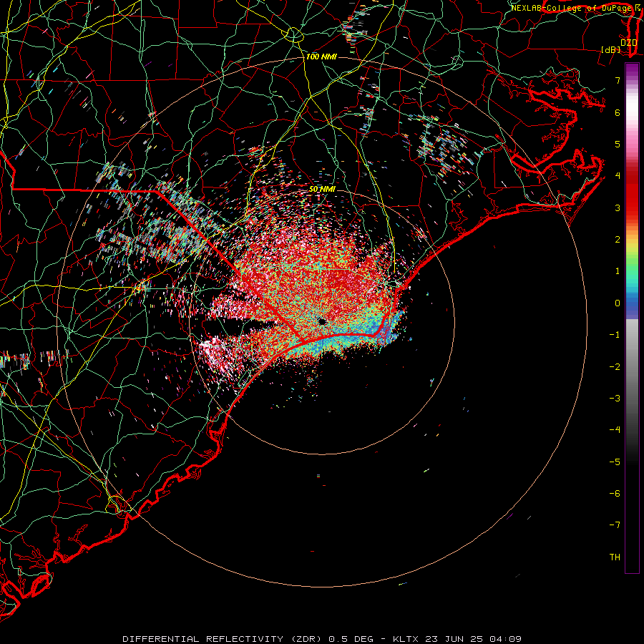Click the 'TH' threshold label on the color scale
The height and width of the screenshot is (644, 644).
[x=615, y=557]
